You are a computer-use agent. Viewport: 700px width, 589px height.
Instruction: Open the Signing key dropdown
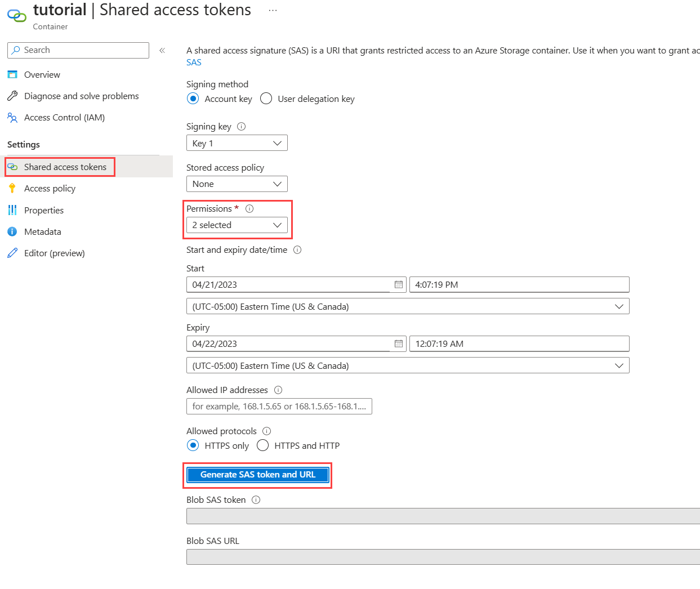pyautogui.click(x=237, y=142)
